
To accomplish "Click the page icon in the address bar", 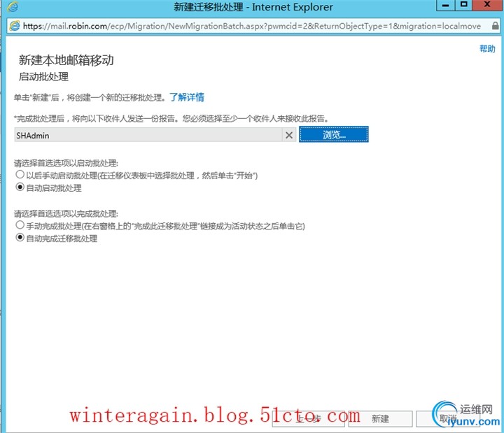I will coord(15,26).
